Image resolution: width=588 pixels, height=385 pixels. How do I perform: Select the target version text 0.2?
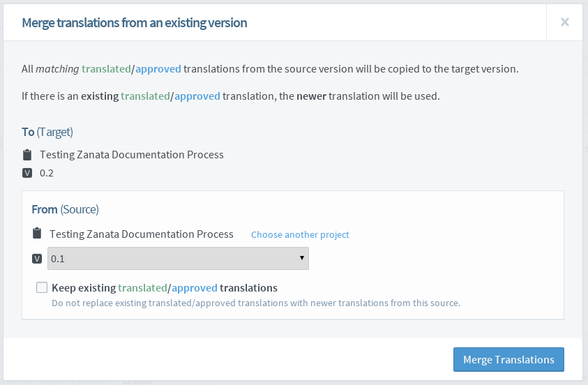[x=47, y=173]
